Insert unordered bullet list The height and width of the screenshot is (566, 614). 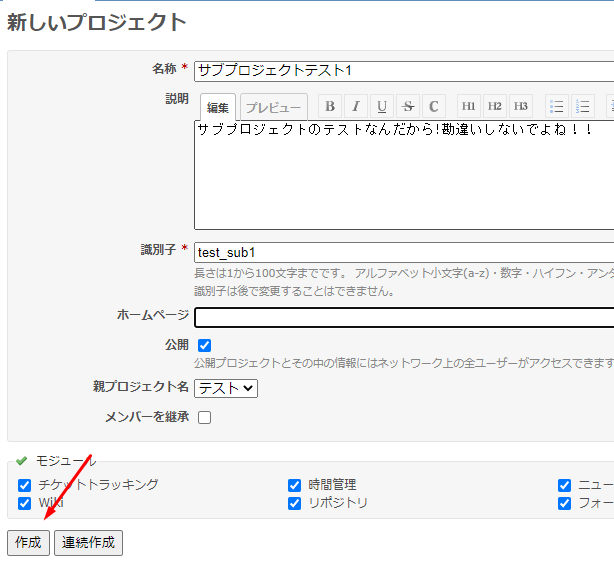(x=556, y=106)
